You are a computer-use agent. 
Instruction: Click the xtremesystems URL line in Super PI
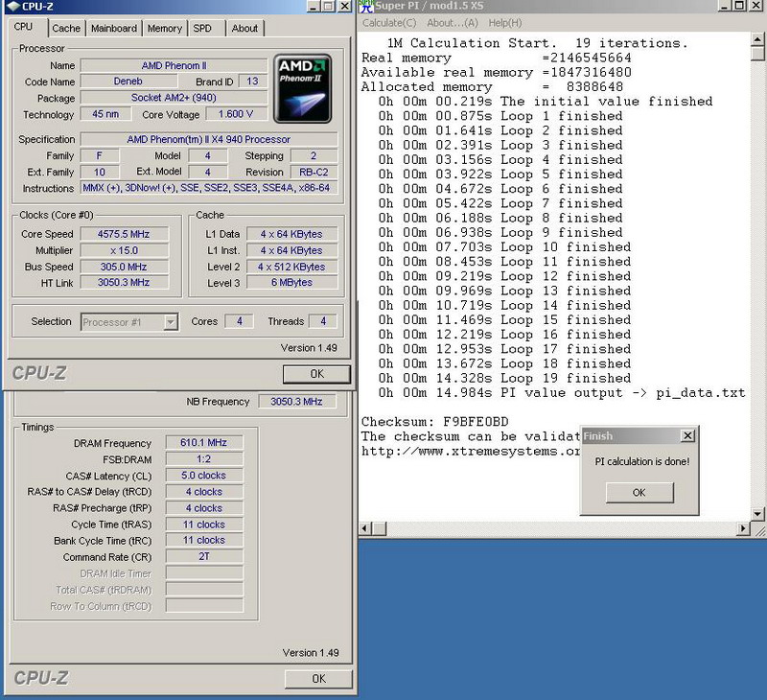(471, 451)
